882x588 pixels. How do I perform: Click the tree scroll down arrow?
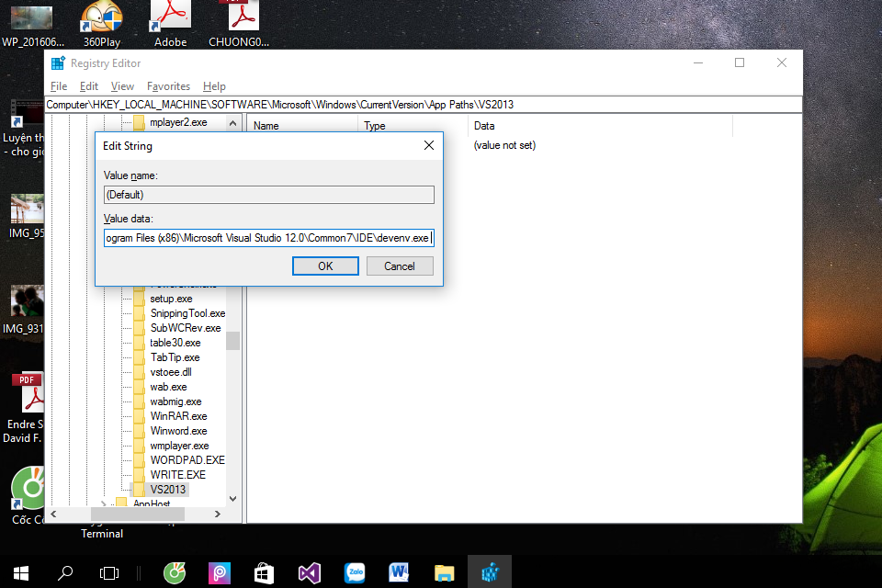(x=232, y=499)
